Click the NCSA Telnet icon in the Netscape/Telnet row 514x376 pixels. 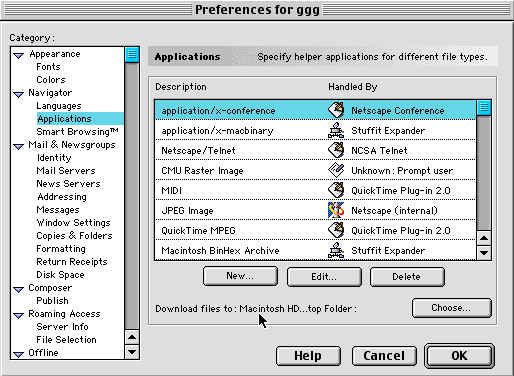[336, 150]
